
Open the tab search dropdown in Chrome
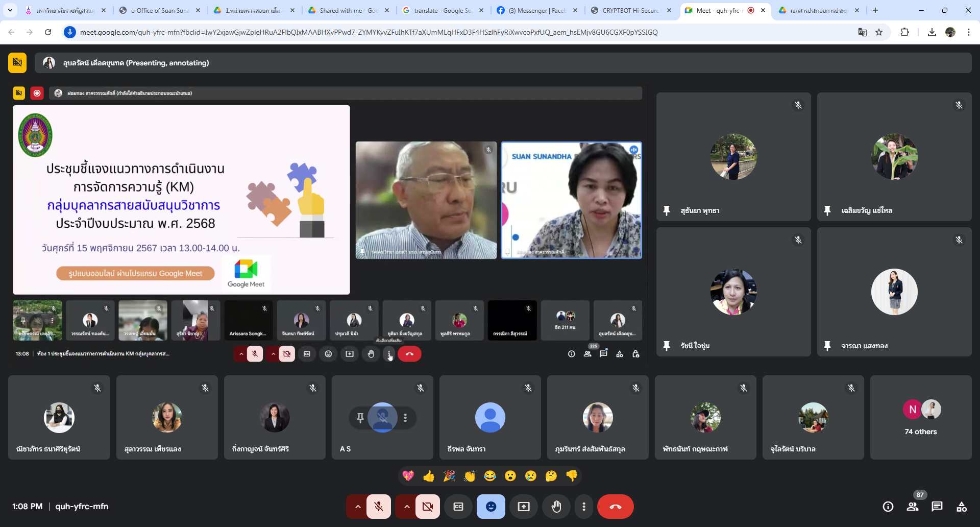point(10,10)
